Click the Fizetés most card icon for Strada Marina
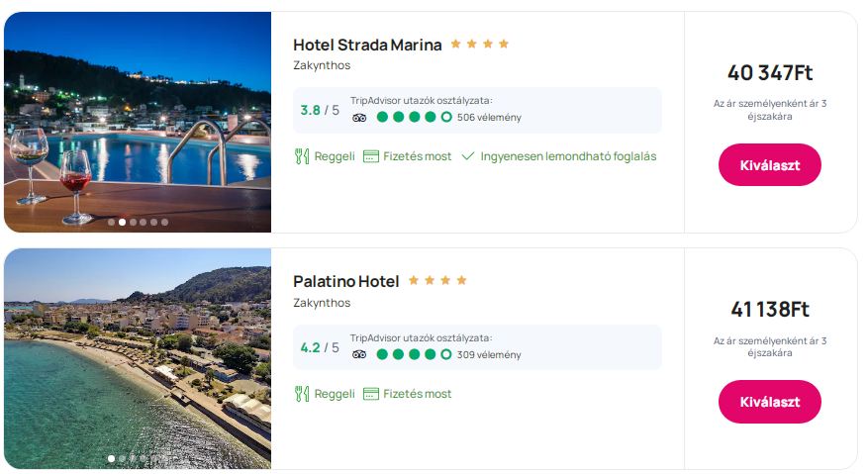This screenshot has width=868, height=474. pyautogui.click(x=371, y=156)
